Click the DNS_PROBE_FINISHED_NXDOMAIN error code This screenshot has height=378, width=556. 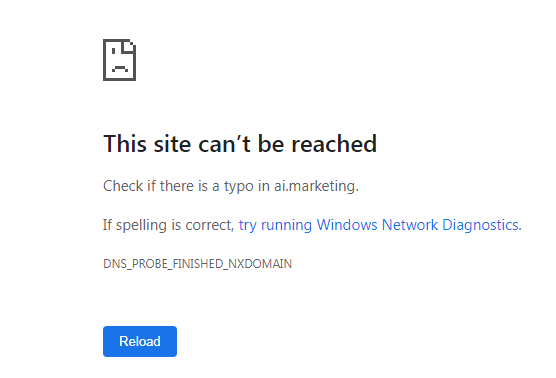pos(198,264)
